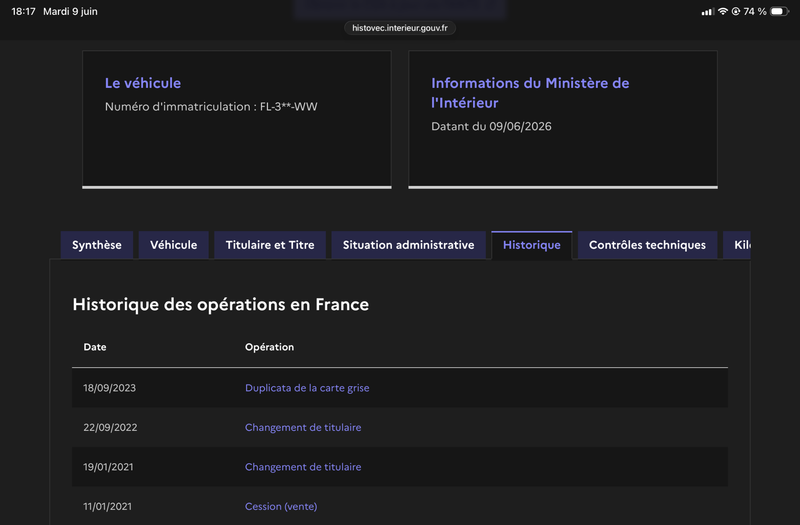Open the Contrôles techniques tab

point(647,245)
